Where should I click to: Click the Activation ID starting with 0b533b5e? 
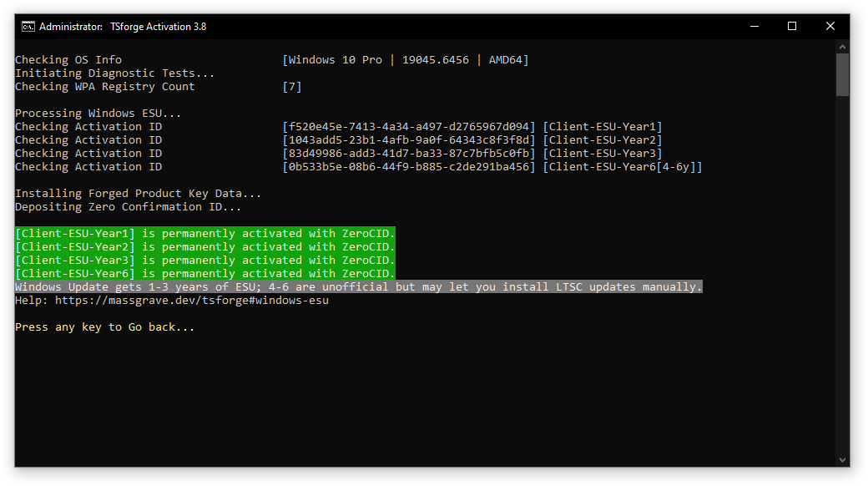coord(409,167)
